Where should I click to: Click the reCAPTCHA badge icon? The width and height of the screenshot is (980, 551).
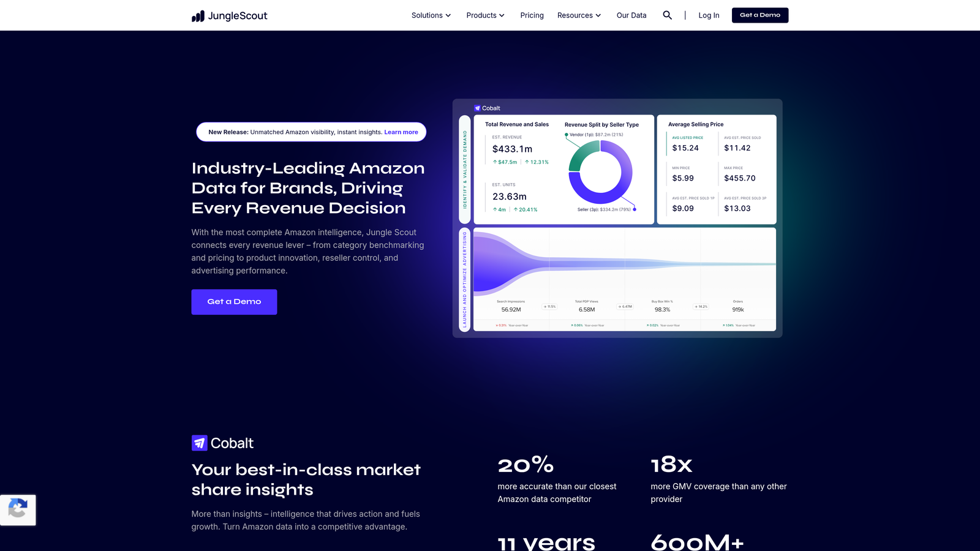[18, 509]
